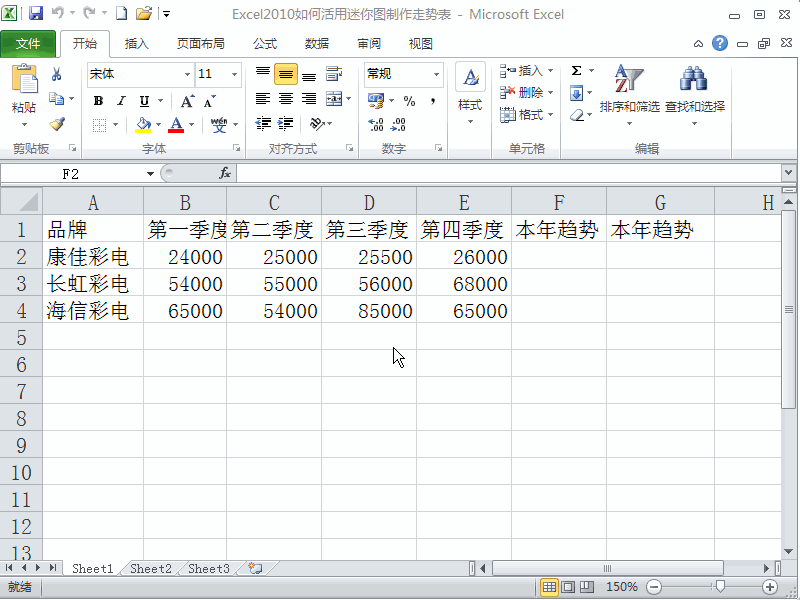Click 插入 insert cells button
The image size is (800, 600).
(527, 70)
